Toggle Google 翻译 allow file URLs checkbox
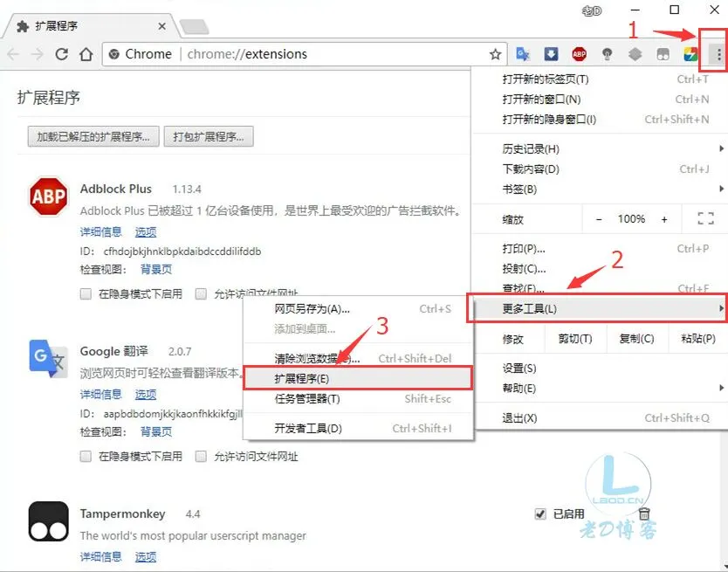This screenshot has height=572, width=728. pos(201,457)
